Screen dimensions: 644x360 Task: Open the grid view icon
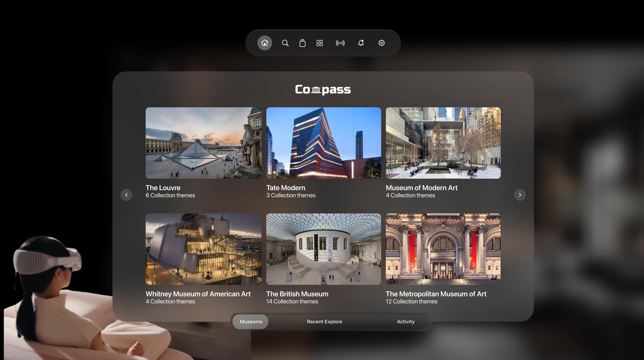319,43
